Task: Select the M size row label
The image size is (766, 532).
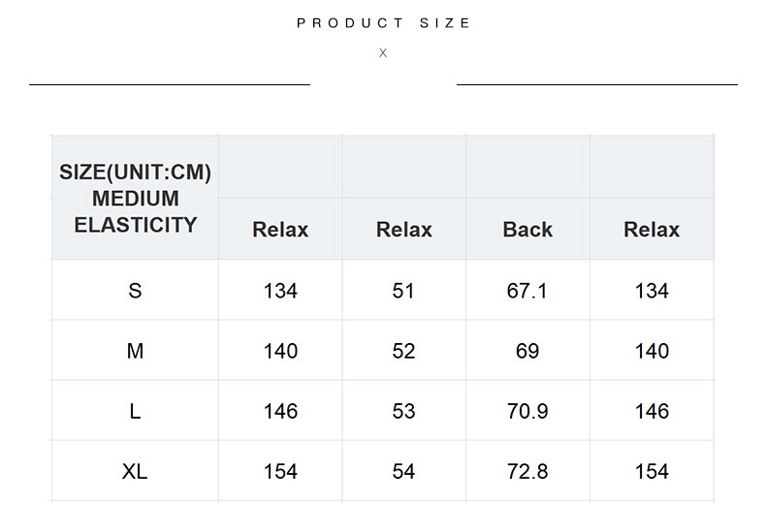Action: click(x=135, y=351)
